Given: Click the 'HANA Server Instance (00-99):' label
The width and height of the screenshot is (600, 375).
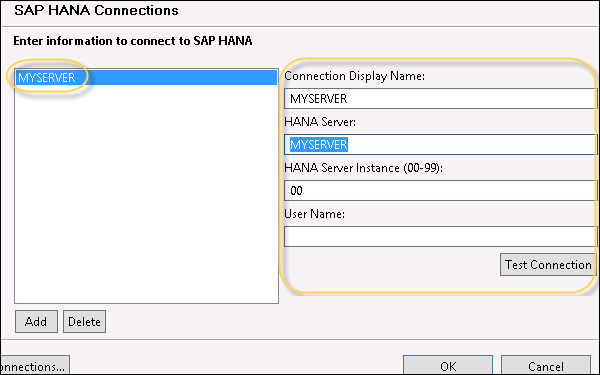Looking at the screenshot, I should click(x=363, y=168).
